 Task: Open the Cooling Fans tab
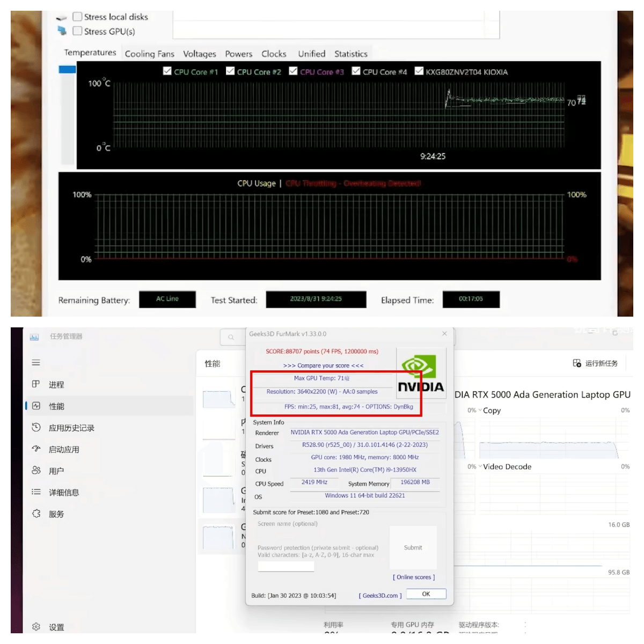tap(150, 54)
